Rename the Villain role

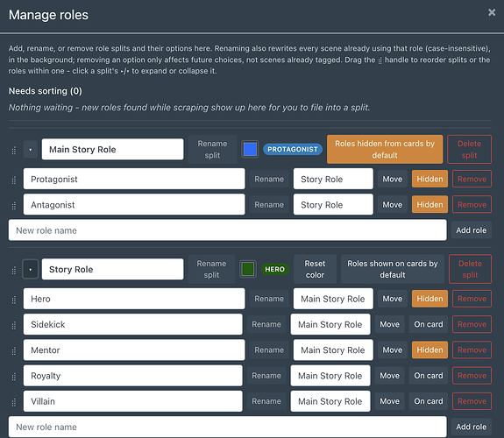pos(266,401)
